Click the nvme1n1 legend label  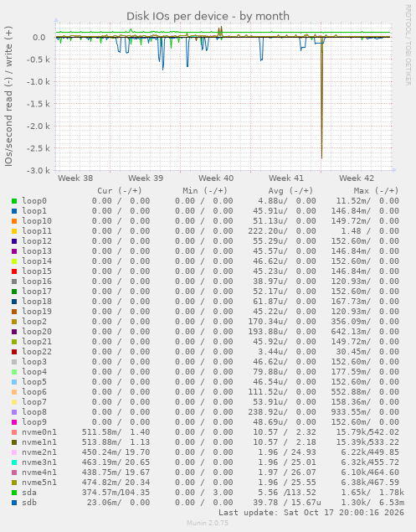click(x=39, y=442)
